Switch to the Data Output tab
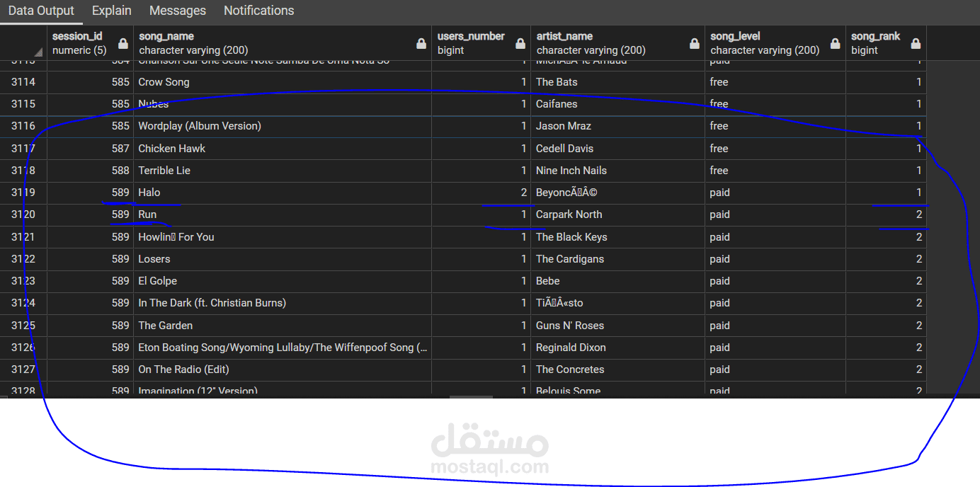The height and width of the screenshot is (487, 980). (x=41, y=11)
